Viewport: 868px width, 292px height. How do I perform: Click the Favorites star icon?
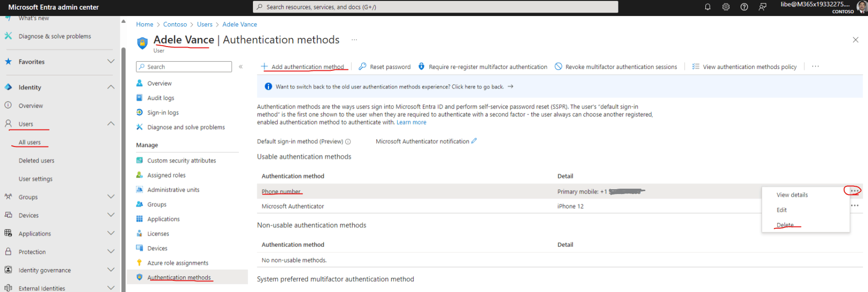[8, 62]
